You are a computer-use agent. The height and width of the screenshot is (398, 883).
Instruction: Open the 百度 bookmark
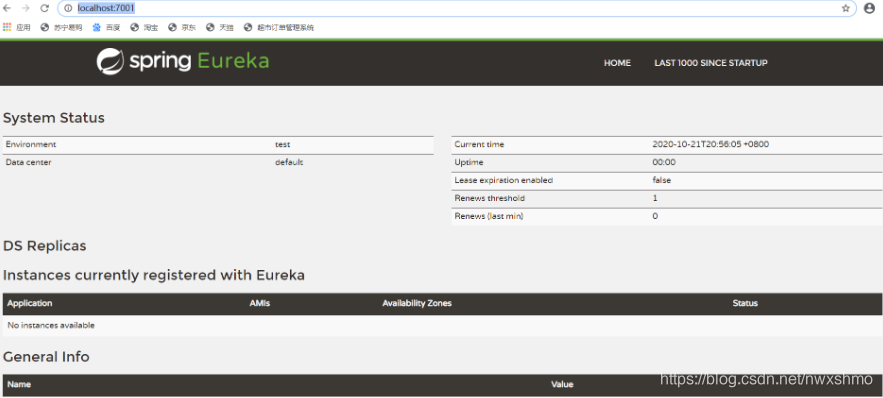(106, 27)
